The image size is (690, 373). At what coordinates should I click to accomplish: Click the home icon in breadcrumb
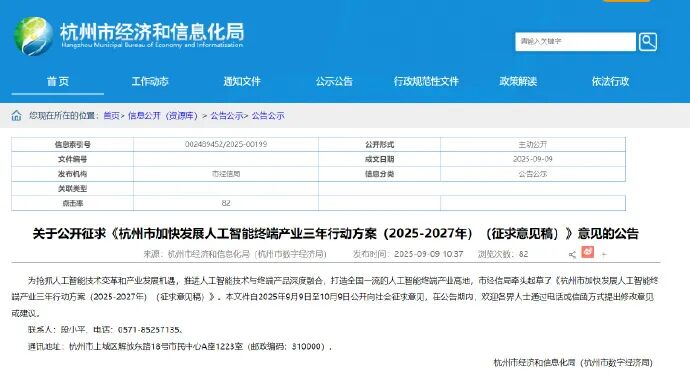pos(16,116)
